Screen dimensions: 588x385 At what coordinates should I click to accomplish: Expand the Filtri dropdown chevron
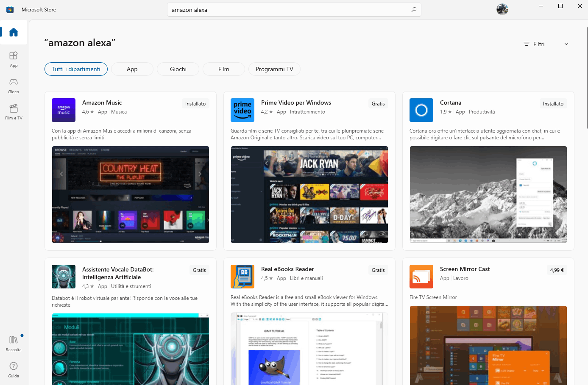tap(566, 44)
